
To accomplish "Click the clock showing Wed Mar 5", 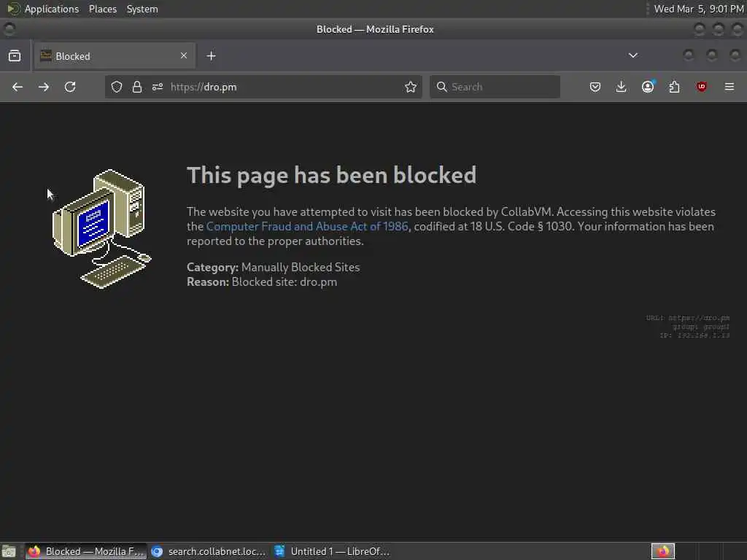I will [x=698, y=9].
